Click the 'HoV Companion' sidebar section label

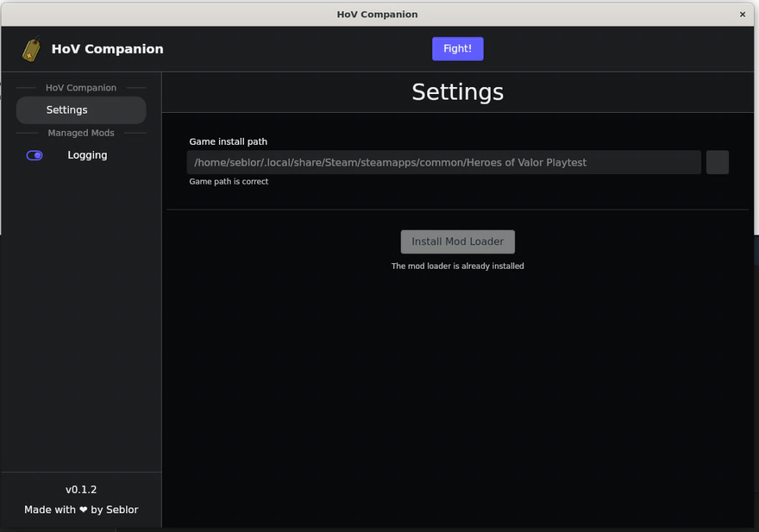point(81,88)
